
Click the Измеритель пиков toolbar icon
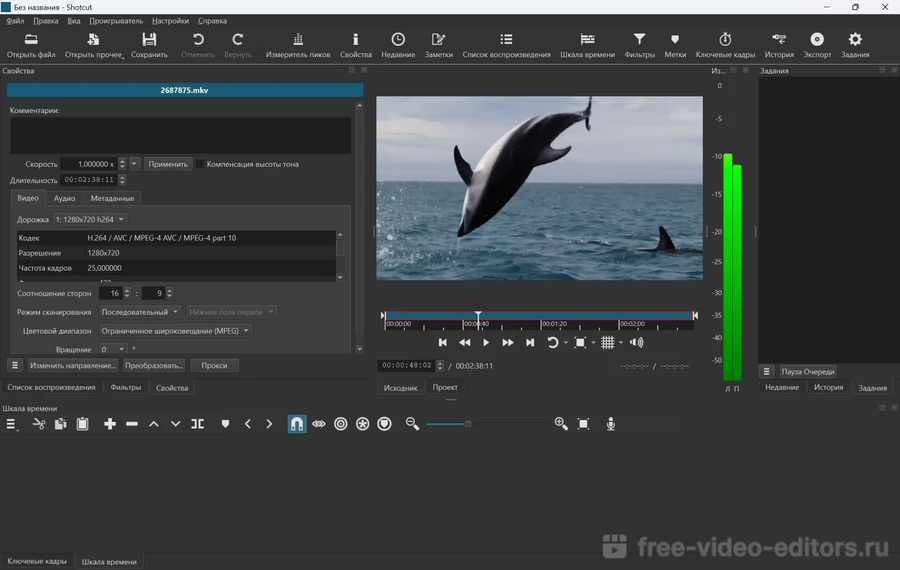[297, 40]
